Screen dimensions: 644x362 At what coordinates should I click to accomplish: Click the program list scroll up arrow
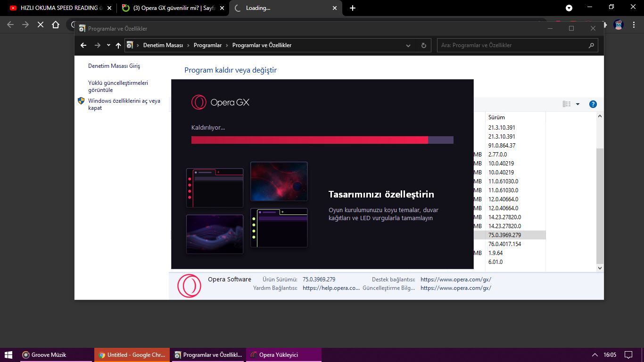pyautogui.click(x=600, y=116)
